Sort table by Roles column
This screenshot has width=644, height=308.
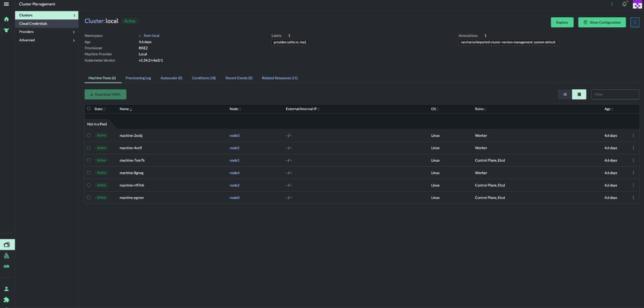point(481,109)
